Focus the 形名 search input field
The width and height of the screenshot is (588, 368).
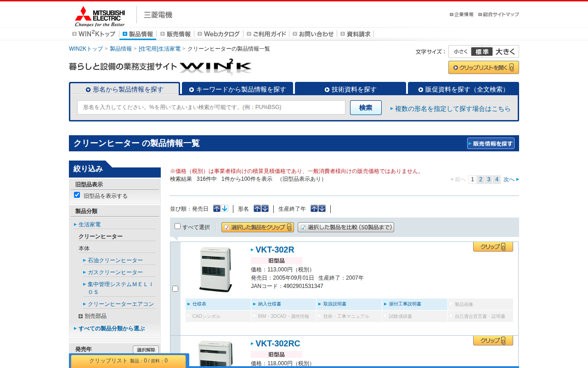click(211, 108)
